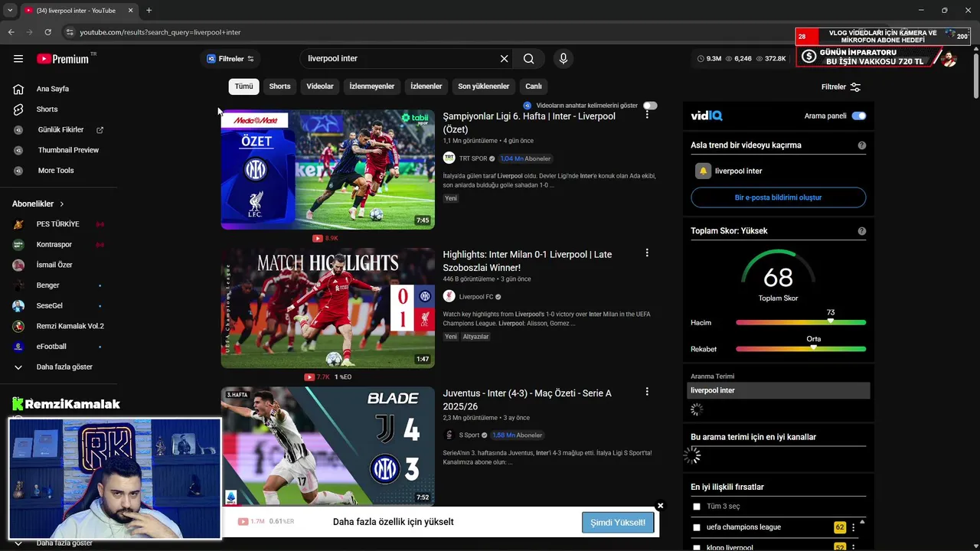Open more options for Şampiyonlar Ligi video
The width and height of the screenshot is (980, 551).
coord(647,114)
